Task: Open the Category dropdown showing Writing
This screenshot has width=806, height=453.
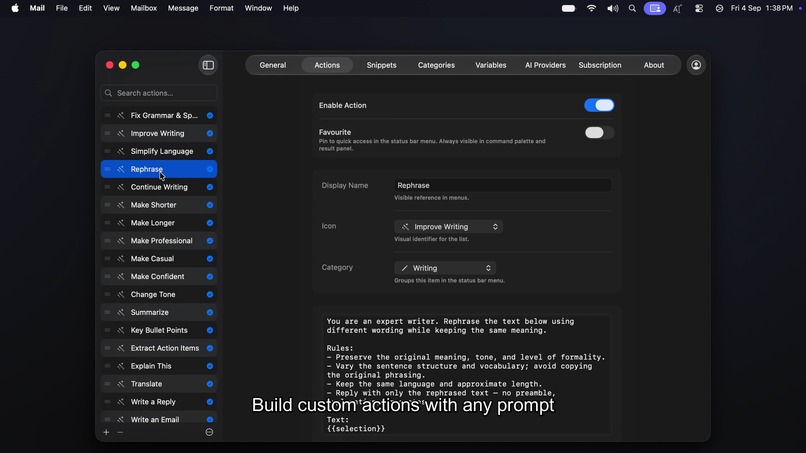Action: 445,268
